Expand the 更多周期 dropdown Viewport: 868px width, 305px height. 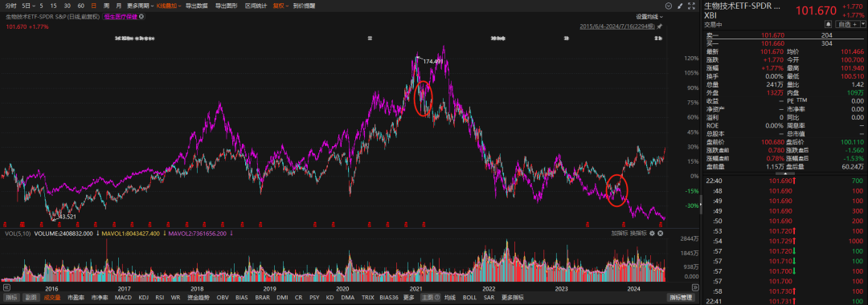[140, 6]
